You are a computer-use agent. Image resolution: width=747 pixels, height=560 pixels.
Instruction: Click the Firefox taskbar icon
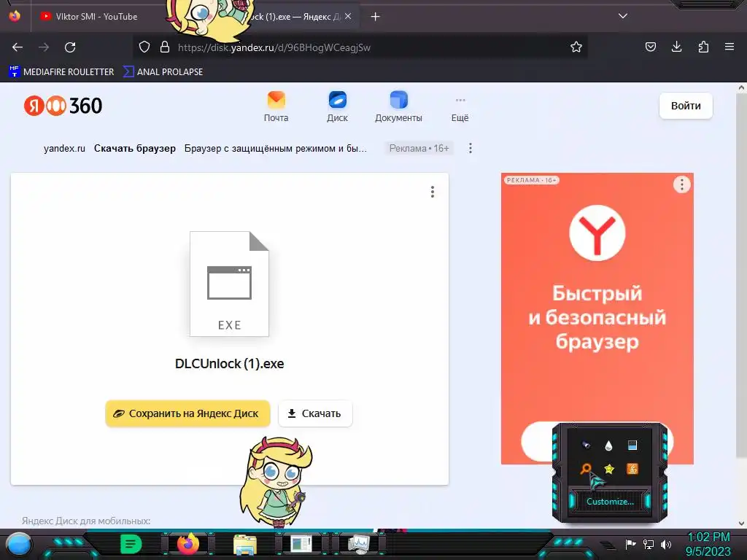pyautogui.click(x=188, y=544)
